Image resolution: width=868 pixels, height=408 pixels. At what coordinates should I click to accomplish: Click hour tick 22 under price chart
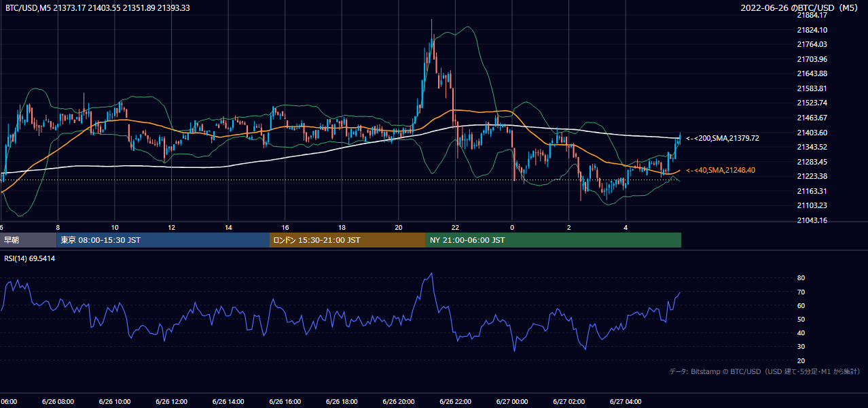455,228
